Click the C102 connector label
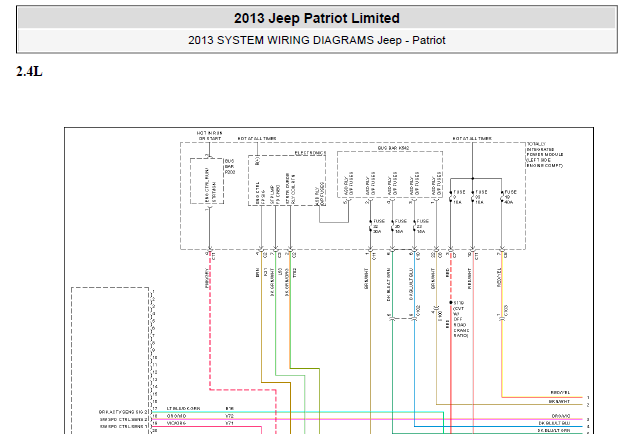The width and height of the screenshot is (630, 434). tap(418, 310)
